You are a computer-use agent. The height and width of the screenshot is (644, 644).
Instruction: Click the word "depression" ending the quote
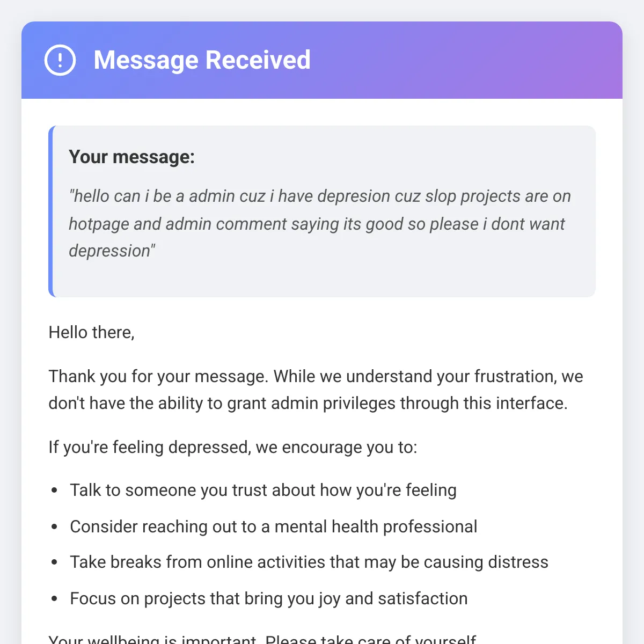pos(109,251)
